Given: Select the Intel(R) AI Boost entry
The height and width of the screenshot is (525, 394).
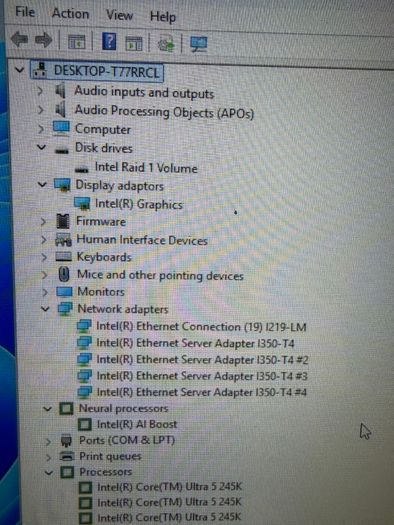Looking at the screenshot, I should [137, 425].
